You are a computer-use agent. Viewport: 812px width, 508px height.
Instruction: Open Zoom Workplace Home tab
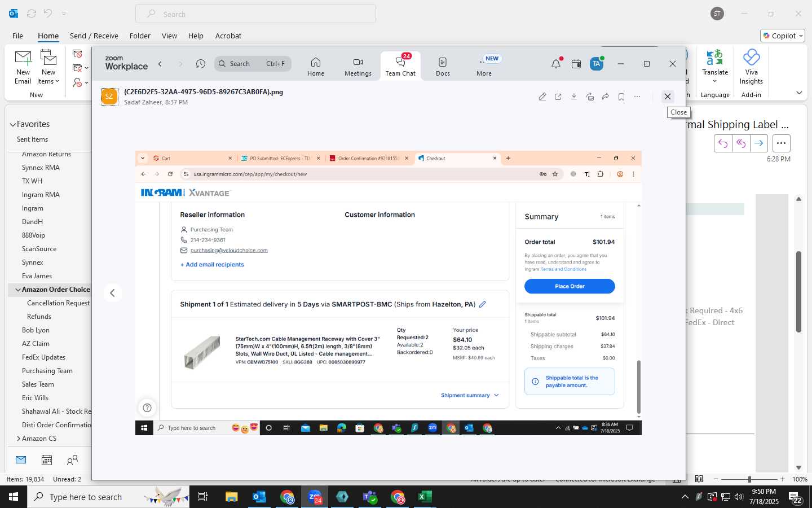pos(316,67)
